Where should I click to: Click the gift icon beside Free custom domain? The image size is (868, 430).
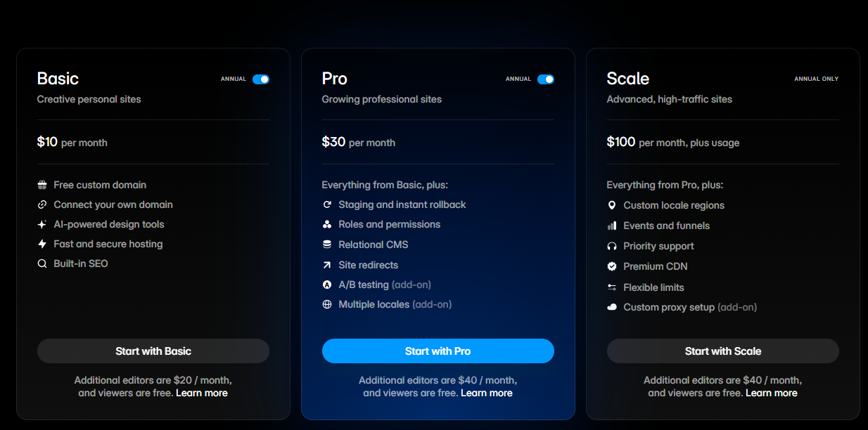[42, 185]
